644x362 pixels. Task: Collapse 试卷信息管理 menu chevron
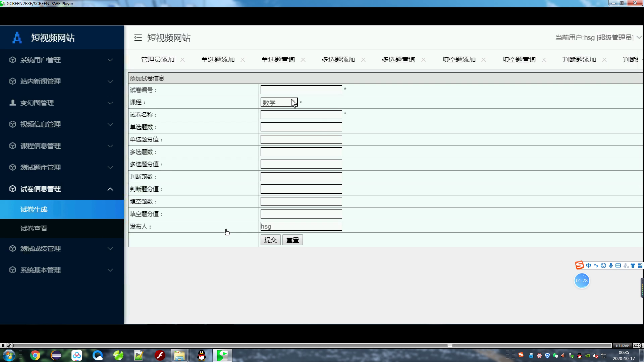pos(110,189)
